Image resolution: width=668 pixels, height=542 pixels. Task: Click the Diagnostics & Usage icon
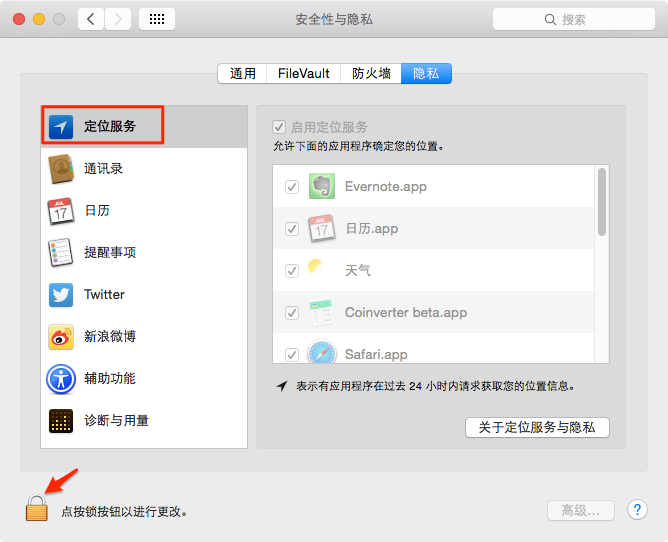coord(60,421)
